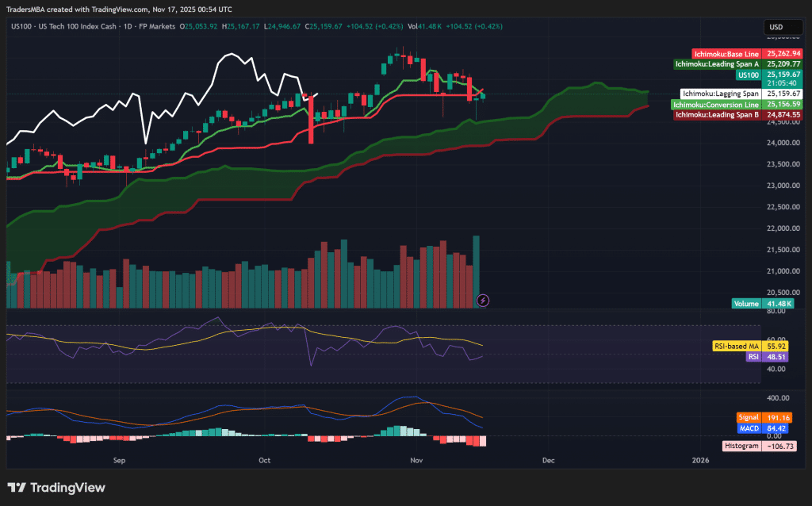The height and width of the screenshot is (506, 812).
Task: Click the green US100 price label
Action: pyautogui.click(x=749, y=75)
